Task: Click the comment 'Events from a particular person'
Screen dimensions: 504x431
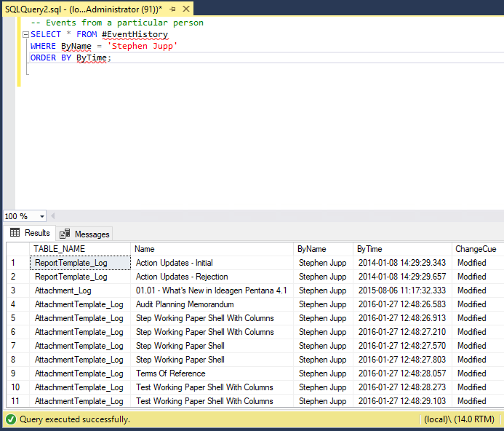Action: click(124, 23)
